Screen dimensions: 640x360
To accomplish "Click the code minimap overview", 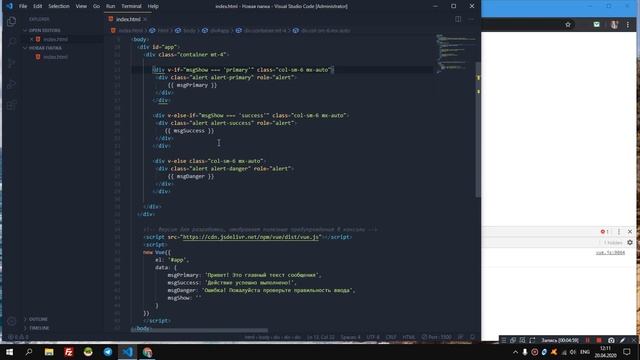I will 455,53.
